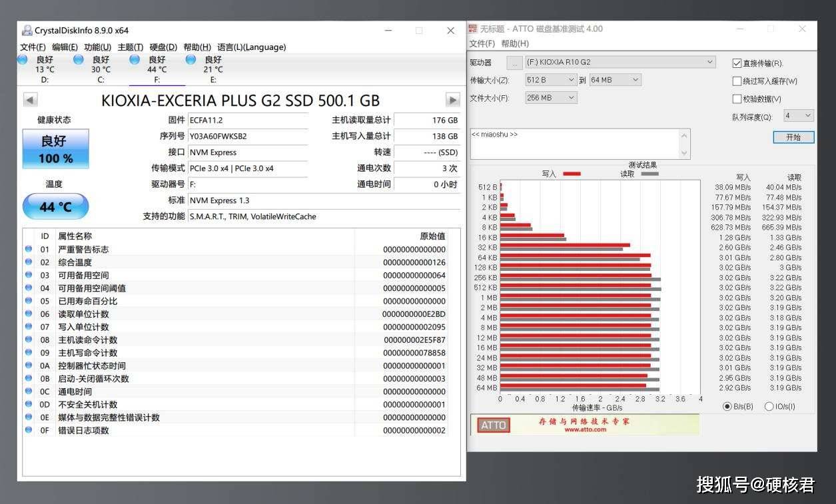The width and height of the screenshot is (836, 504).
Task: Click the status orb for 媒体与数据完整性错误计数
Action: (x=29, y=417)
